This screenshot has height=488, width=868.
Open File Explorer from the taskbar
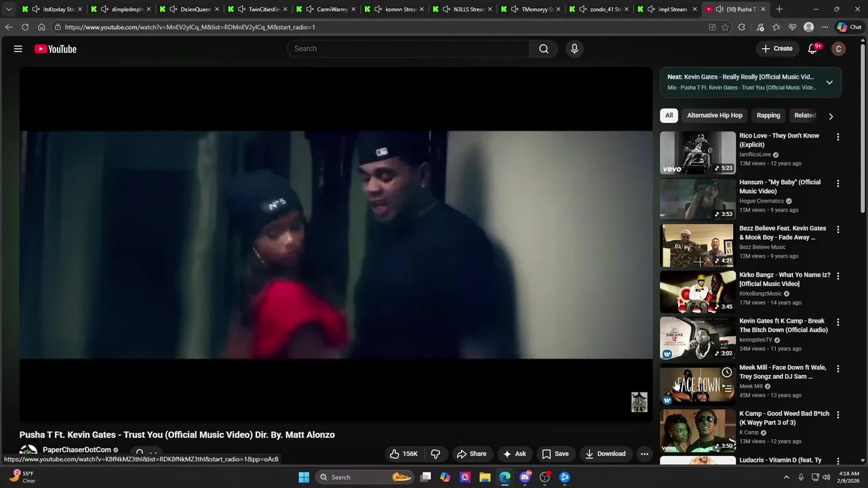click(x=485, y=477)
